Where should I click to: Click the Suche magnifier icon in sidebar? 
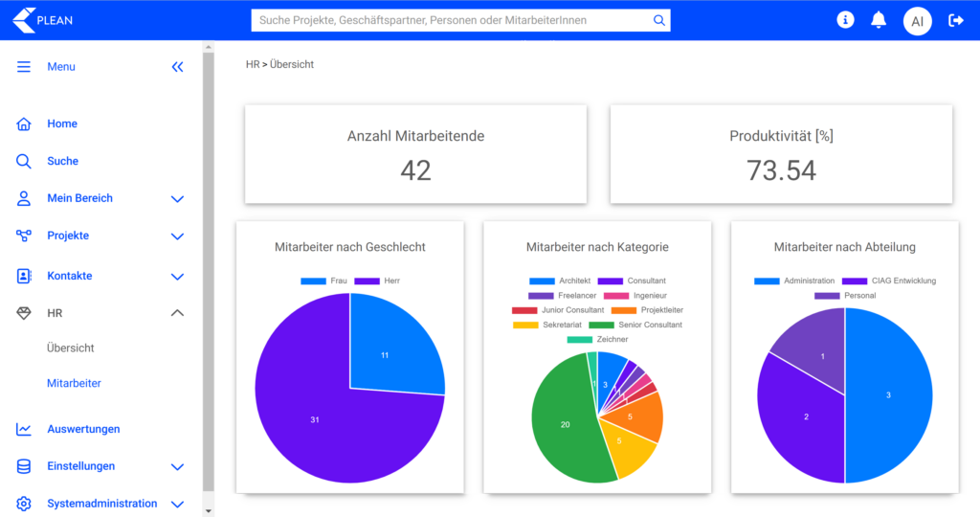pyautogui.click(x=24, y=161)
